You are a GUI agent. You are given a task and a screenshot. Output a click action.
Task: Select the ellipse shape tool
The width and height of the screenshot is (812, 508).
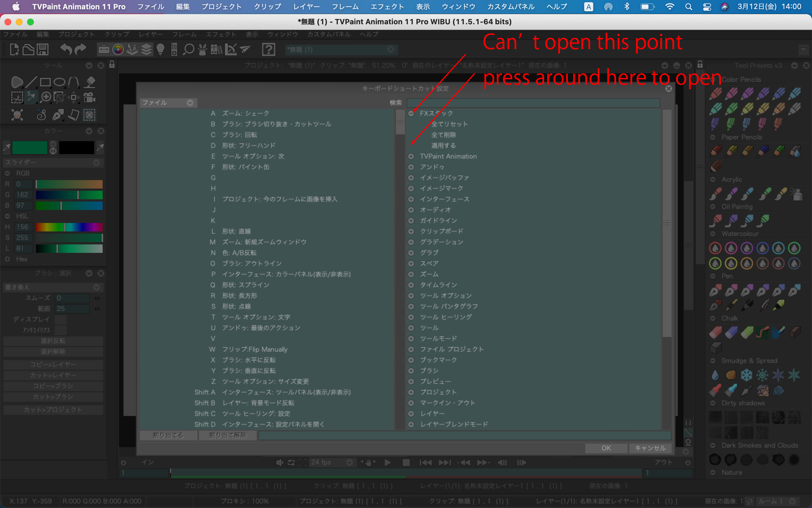[x=59, y=82]
